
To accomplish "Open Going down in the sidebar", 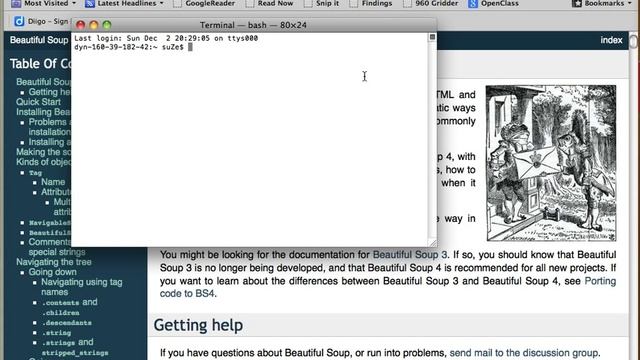I will pyautogui.click(x=52, y=272).
